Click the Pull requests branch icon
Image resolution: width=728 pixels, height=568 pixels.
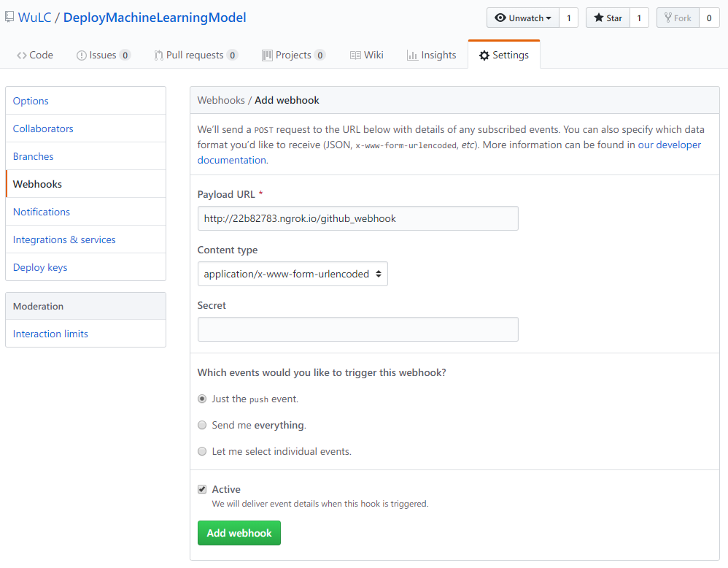[x=158, y=55]
